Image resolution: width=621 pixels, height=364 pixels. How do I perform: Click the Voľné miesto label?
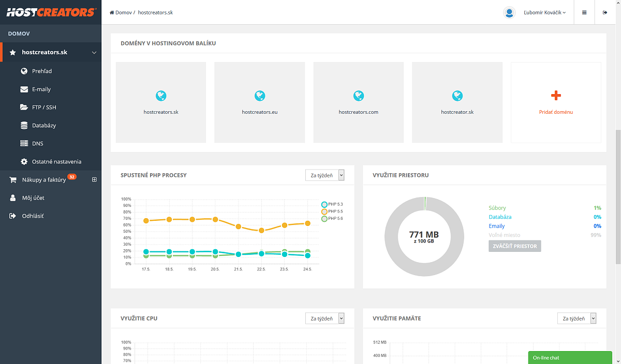point(505,235)
